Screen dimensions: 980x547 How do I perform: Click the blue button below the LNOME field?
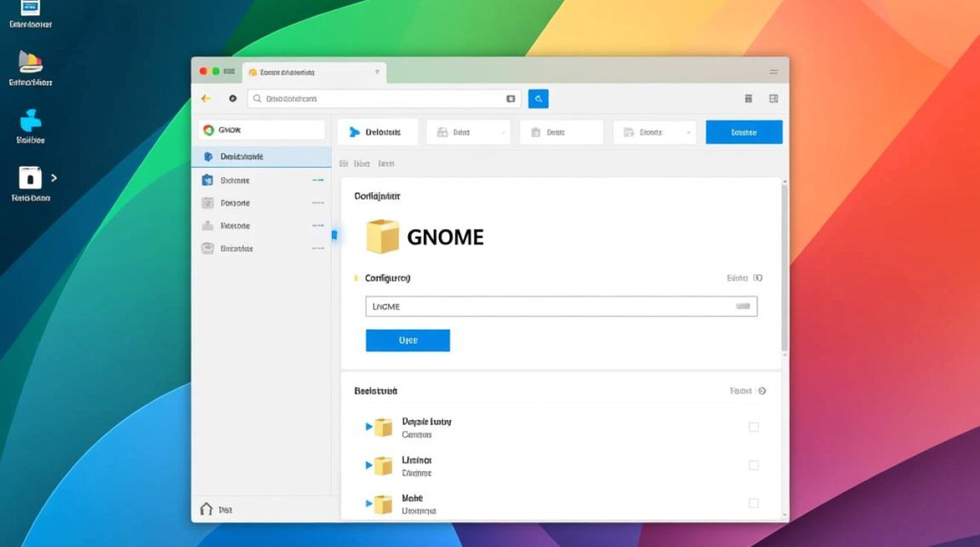click(408, 341)
